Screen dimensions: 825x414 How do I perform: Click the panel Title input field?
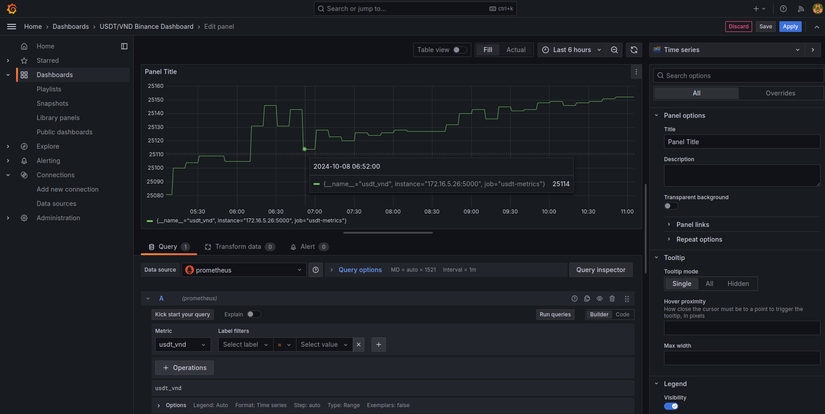tap(742, 142)
